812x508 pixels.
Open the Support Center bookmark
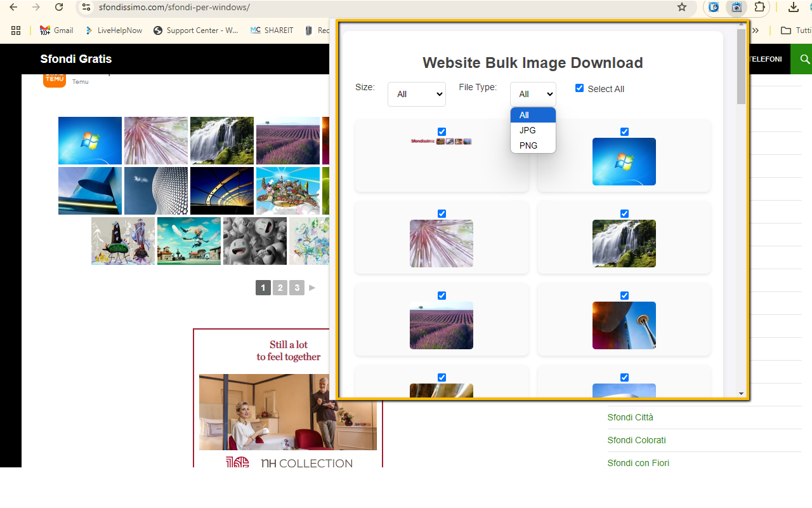[196, 30]
